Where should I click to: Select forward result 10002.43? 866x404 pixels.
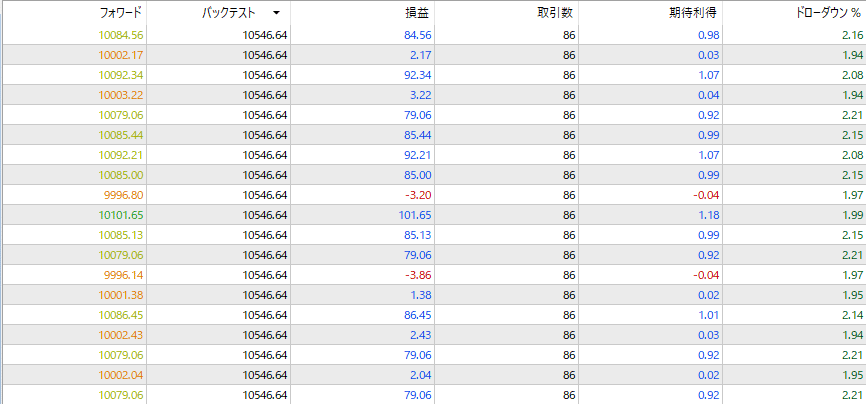pos(121,335)
